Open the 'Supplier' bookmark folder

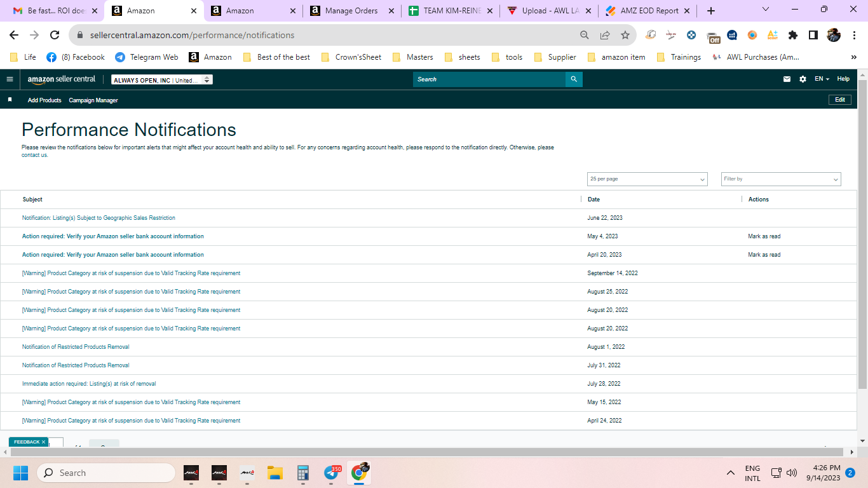click(555, 57)
